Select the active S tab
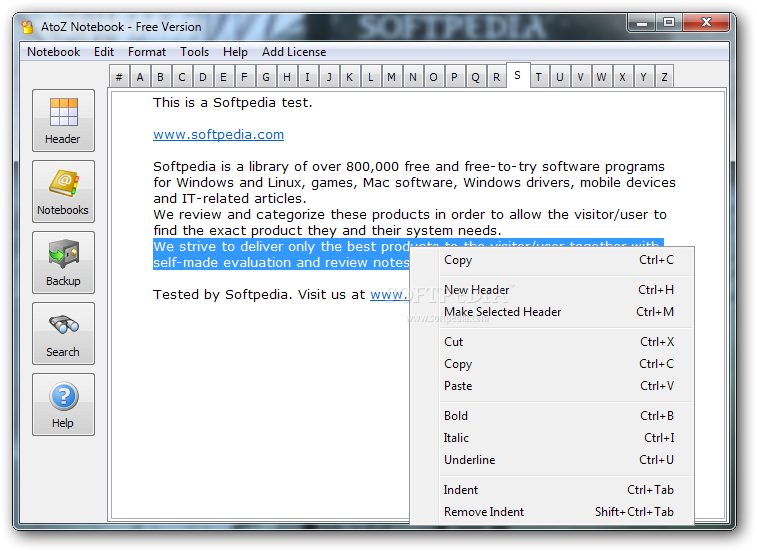Screen dimensions: 757x551 518,75
